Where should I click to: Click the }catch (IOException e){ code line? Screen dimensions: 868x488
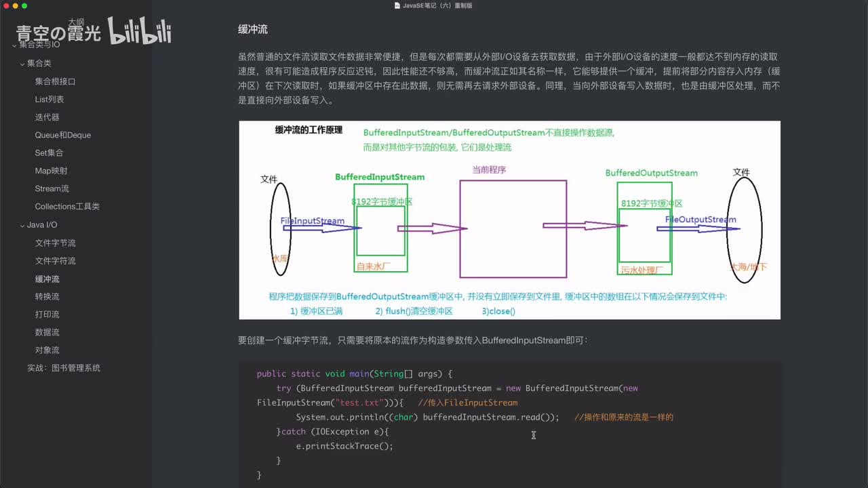pos(332,432)
